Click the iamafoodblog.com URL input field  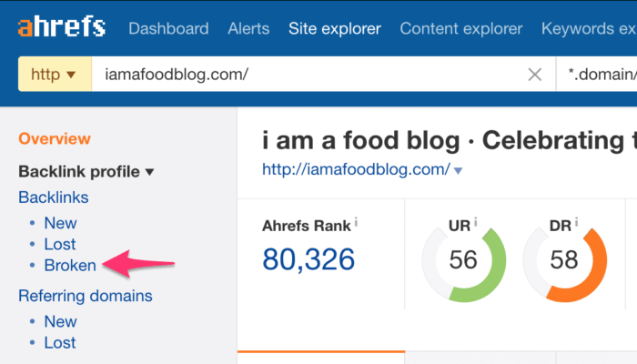[x=308, y=75]
